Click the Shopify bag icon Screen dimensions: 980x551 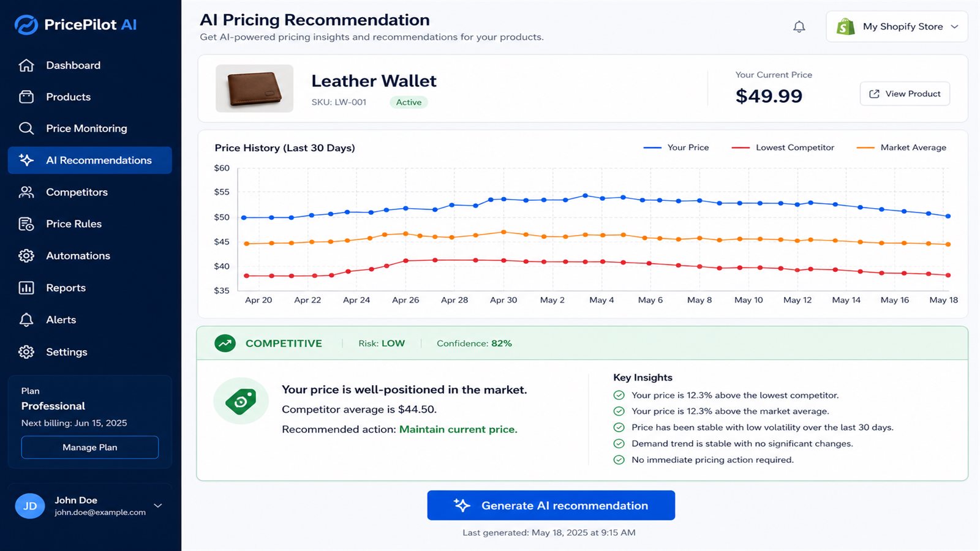click(846, 26)
